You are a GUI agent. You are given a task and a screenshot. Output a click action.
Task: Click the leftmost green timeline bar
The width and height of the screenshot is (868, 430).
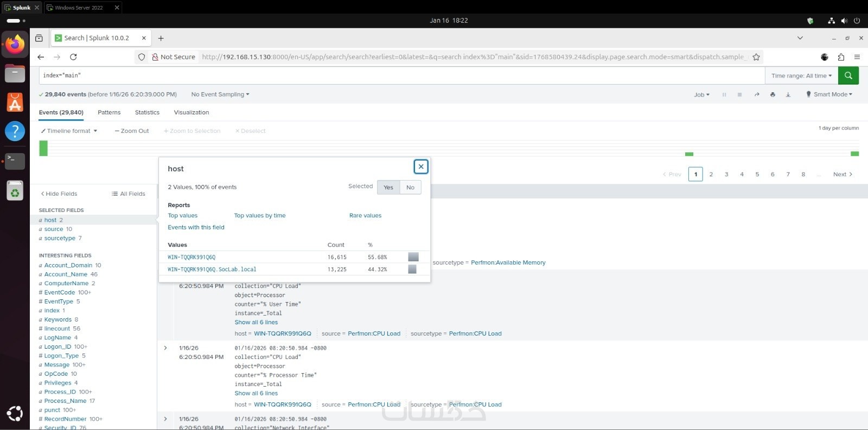pyautogui.click(x=43, y=148)
